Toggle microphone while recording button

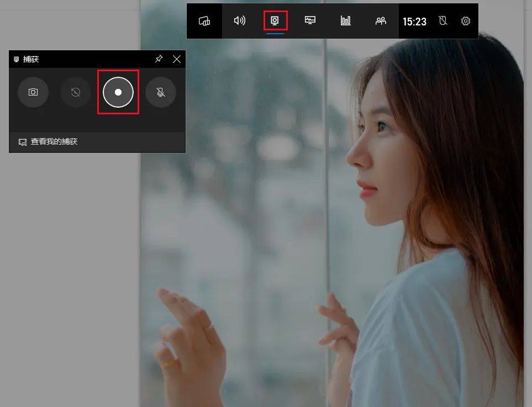click(x=160, y=92)
